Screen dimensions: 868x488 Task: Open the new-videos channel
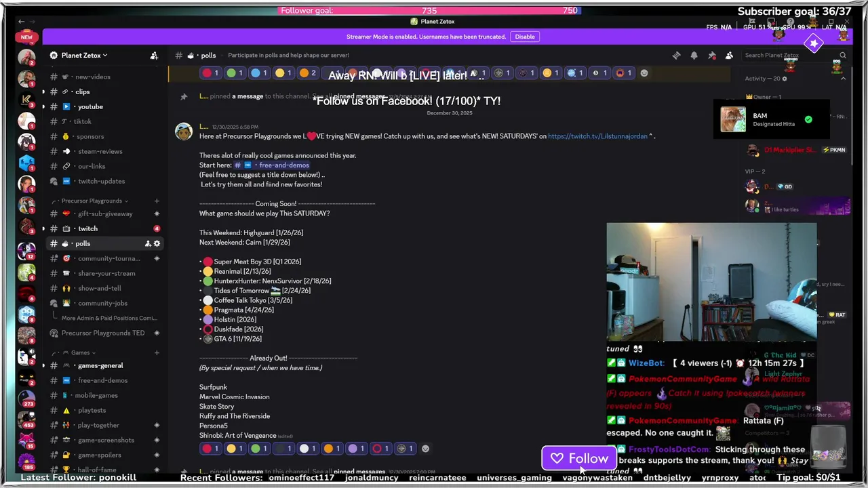pos(105,77)
